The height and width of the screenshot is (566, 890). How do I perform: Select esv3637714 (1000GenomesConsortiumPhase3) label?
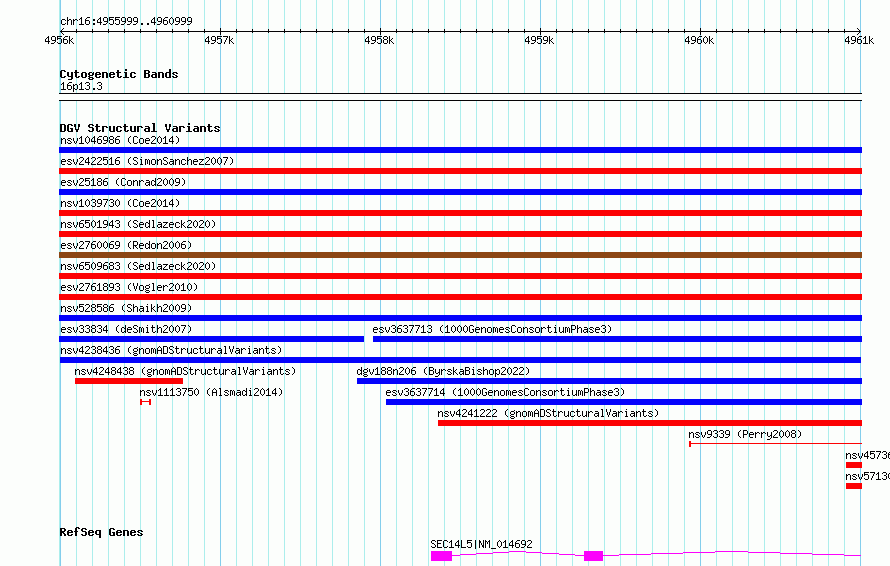505,392
